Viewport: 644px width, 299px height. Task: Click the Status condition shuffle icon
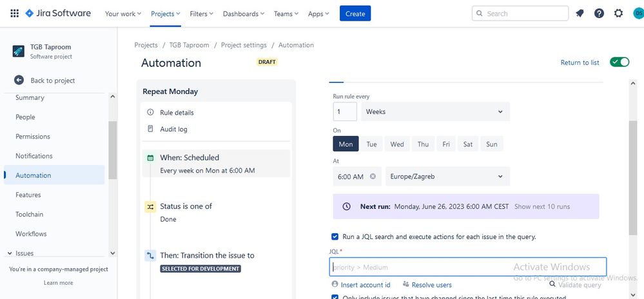150,207
